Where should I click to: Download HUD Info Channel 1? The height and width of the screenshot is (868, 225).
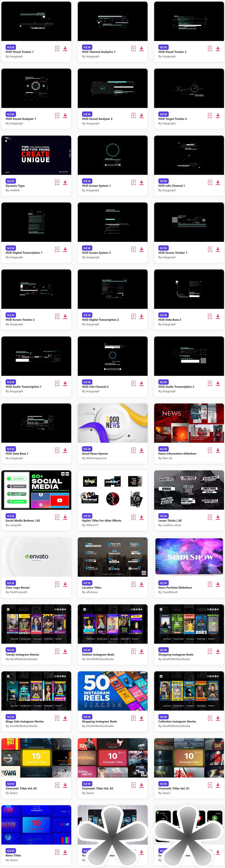[218, 183]
